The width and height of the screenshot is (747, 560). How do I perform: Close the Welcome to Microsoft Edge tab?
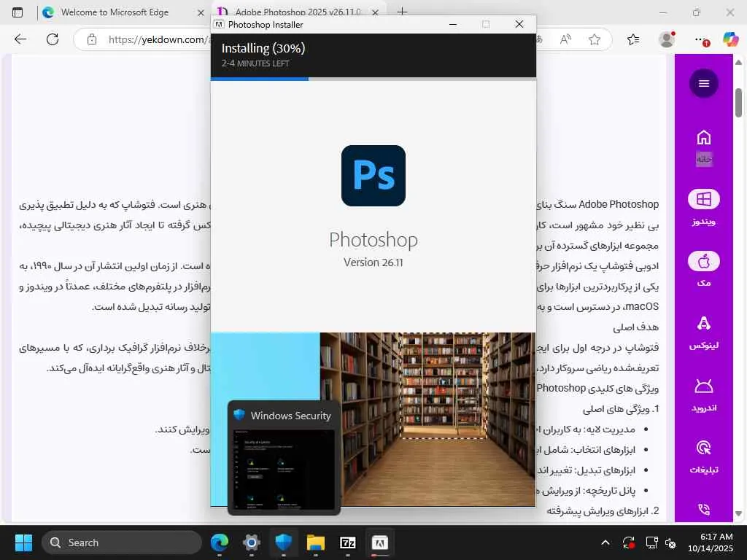click(201, 13)
